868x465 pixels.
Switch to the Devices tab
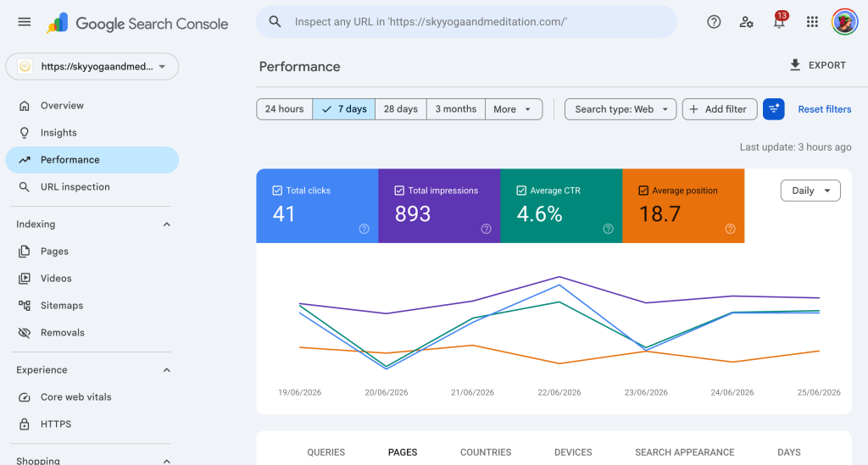tap(573, 452)
